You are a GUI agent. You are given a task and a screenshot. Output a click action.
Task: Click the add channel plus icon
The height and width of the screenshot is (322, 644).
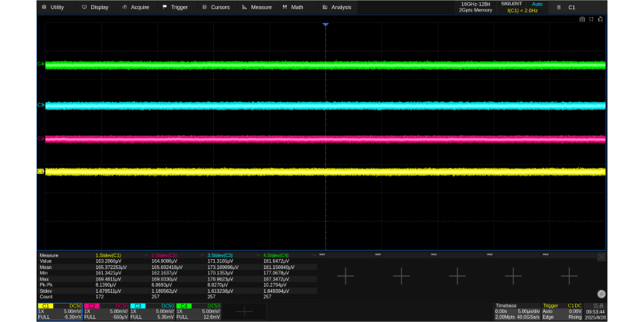click(244, 311)
